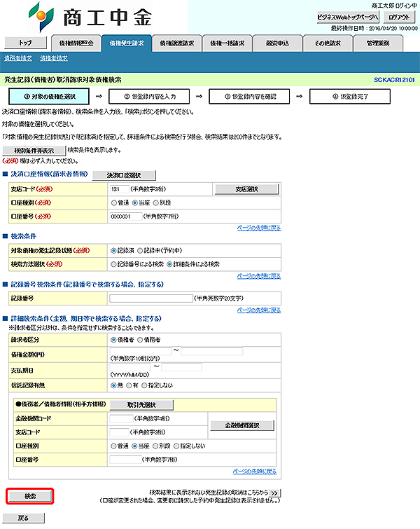Viewport: 420px width, 529px height.
Task: Select 普通 in counterparty 口座種別
Action: point(114,446)
